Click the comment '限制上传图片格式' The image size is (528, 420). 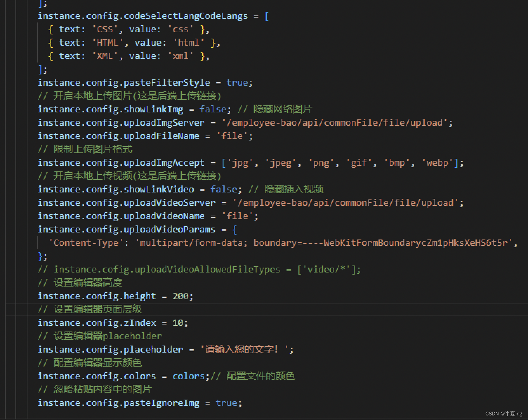coord(85,150)
